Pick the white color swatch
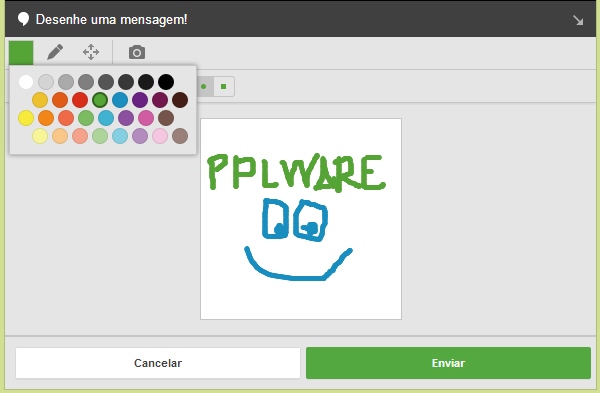The image size is (600, 393). tap(26, 82)
